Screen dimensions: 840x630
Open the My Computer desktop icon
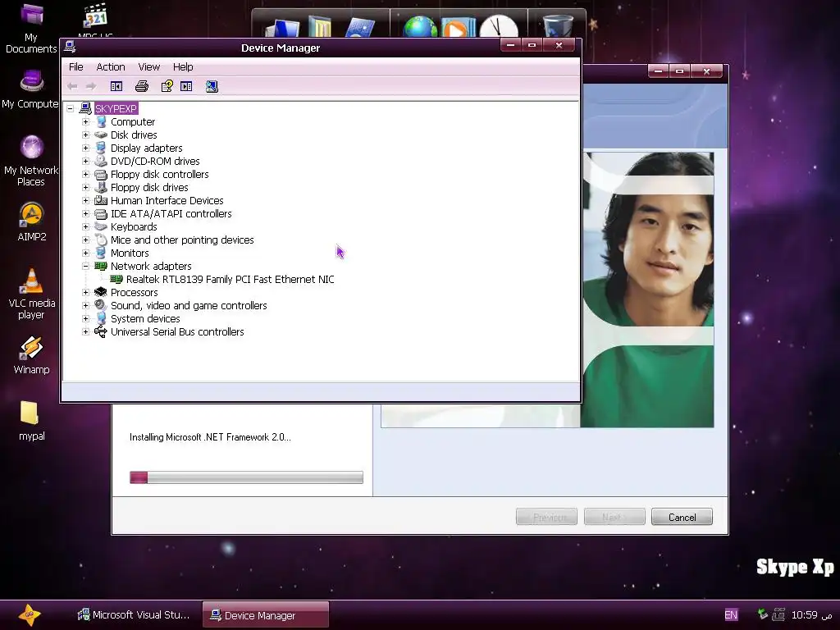(30, 89)
